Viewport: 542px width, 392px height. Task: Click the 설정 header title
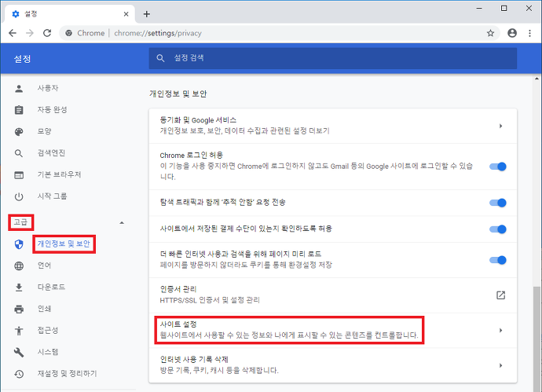(23, 59)
